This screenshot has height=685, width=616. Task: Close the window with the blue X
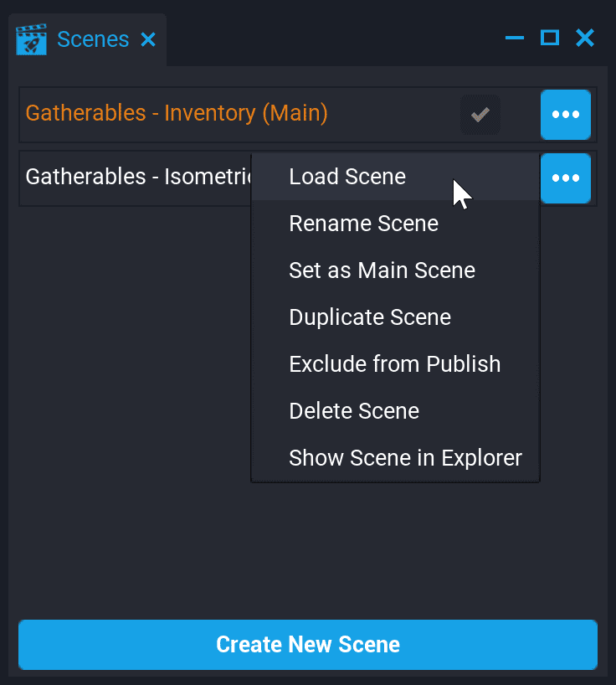(x=584, y=38)
